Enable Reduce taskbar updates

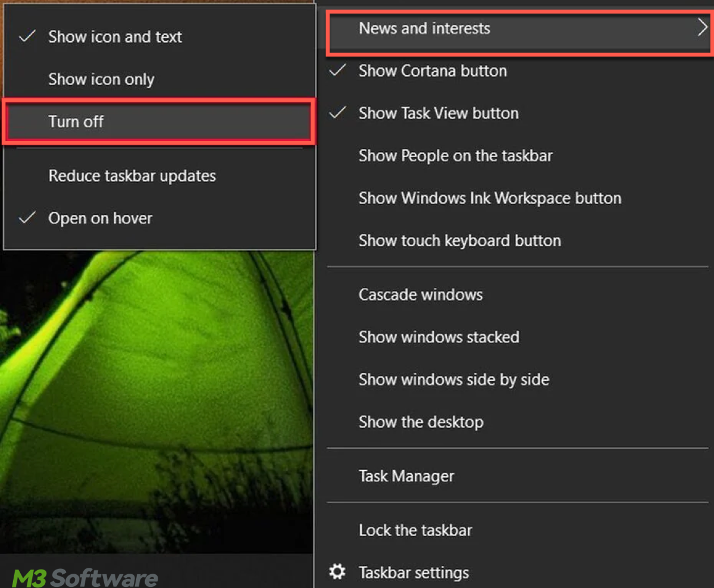pos(159,176)
